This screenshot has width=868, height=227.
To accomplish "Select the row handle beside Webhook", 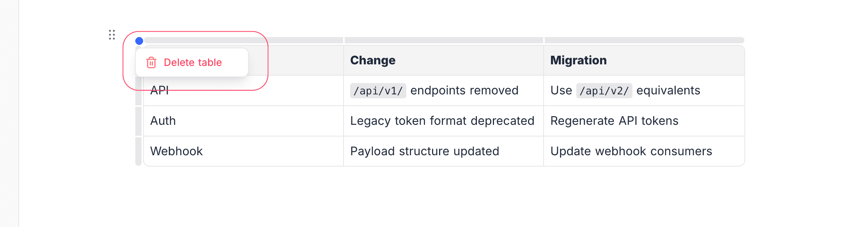I will 138,151.
